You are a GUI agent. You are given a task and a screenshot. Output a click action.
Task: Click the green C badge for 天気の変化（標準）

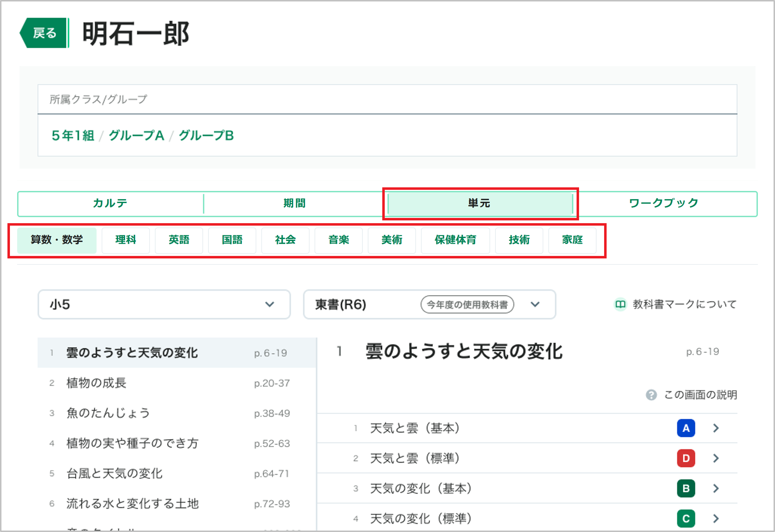(686, 519)
